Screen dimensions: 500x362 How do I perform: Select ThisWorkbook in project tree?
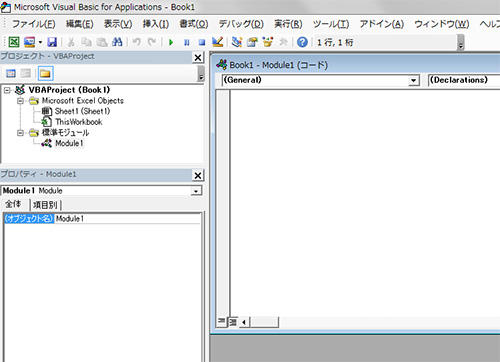point(79,122)
